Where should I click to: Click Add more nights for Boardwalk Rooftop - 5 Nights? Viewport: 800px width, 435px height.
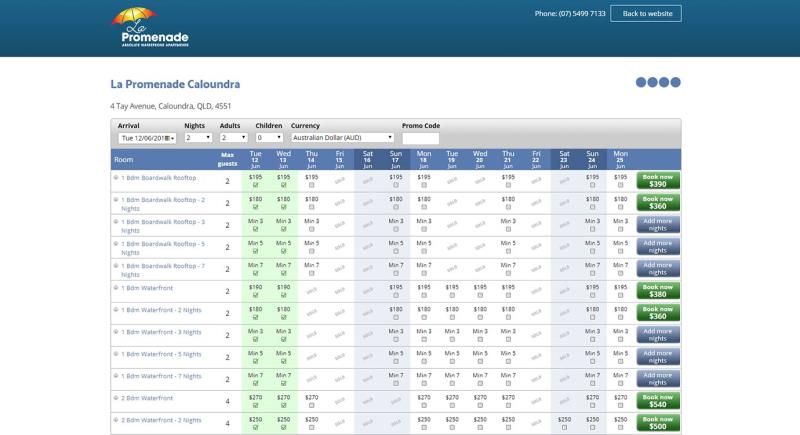[658, 246]
